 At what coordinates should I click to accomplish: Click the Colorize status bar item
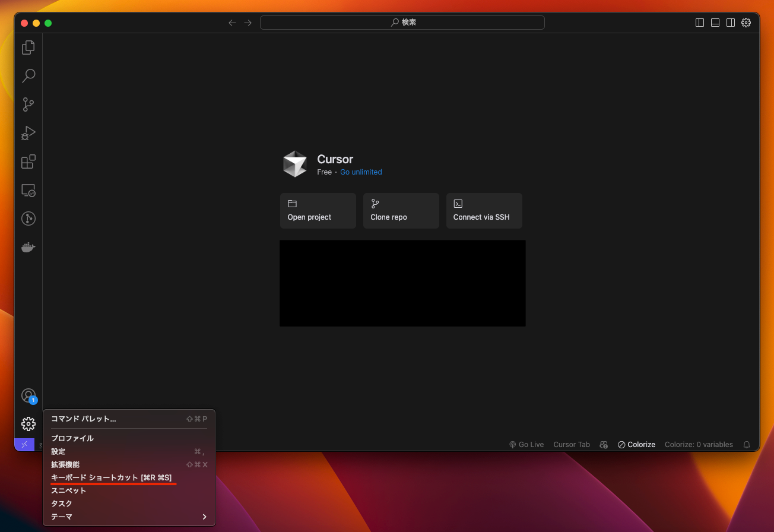[636, 444]
